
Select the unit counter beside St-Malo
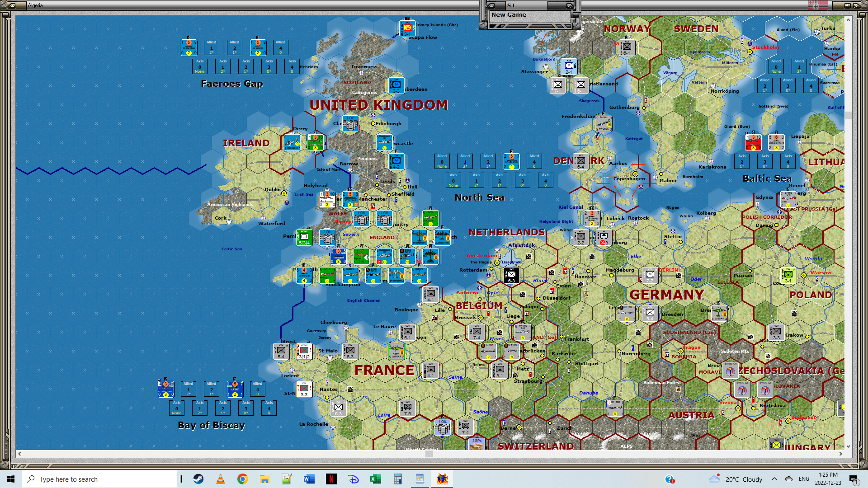(350, 351)
